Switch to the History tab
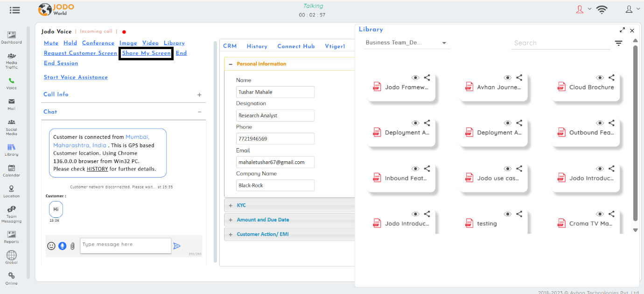This screenshot has width=644, height=294. (x=257, y=46)
